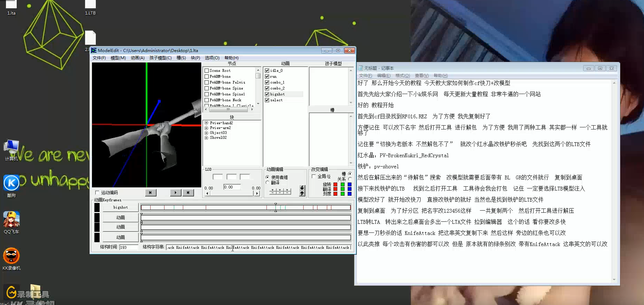Expand the Object03 tree node

click(x=206, y=133)
